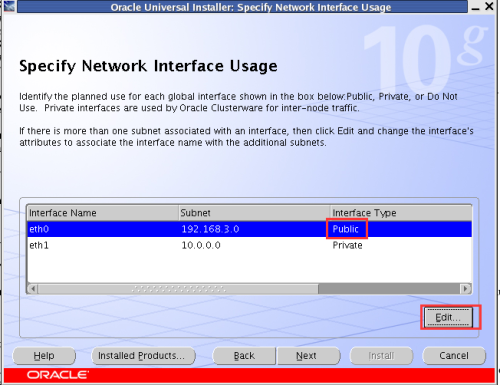Go Back to previous installer step
Viewport: 500px width, 385px height.
click(244, 356)
